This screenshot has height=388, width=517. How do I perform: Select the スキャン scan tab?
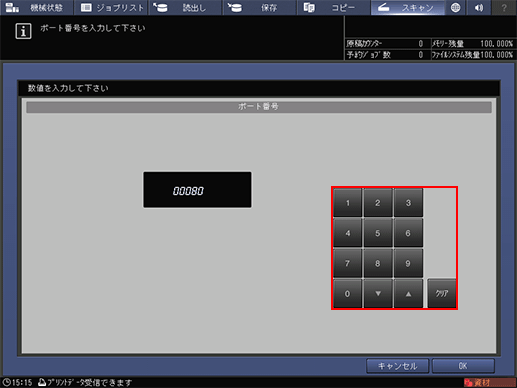408,8
